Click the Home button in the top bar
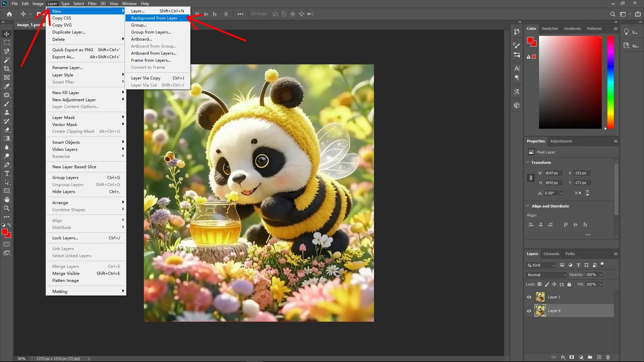 click(9, 14)
